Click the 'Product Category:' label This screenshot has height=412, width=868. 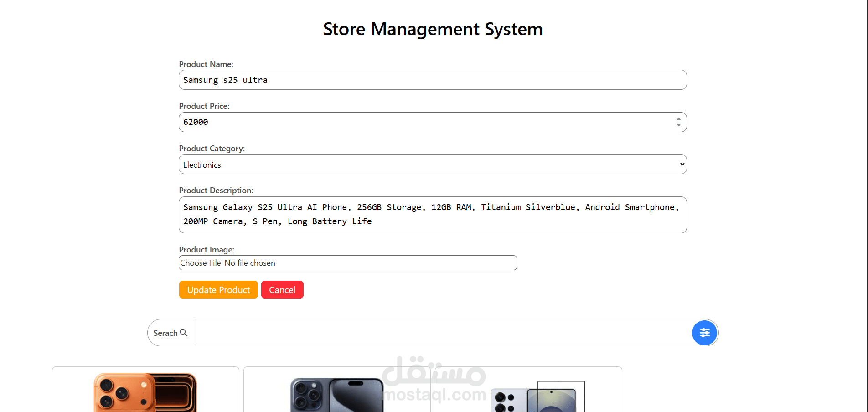(x=212, y=149)
